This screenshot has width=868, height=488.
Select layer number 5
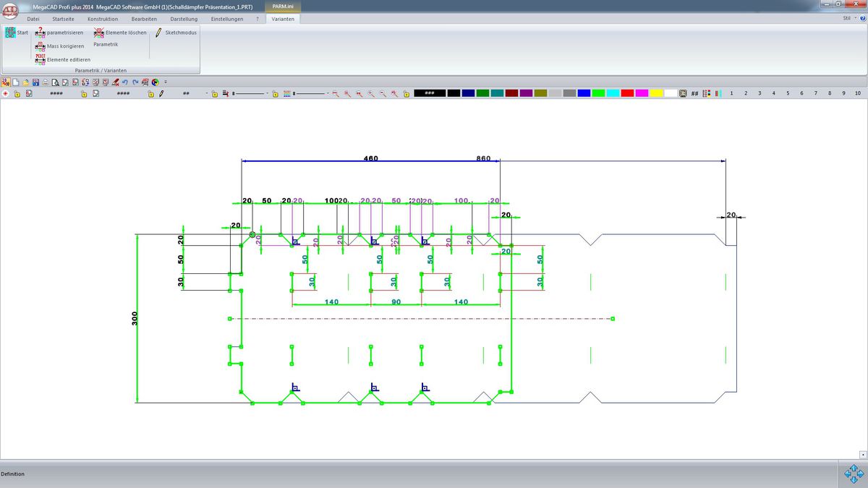click(x=787, y=93)
